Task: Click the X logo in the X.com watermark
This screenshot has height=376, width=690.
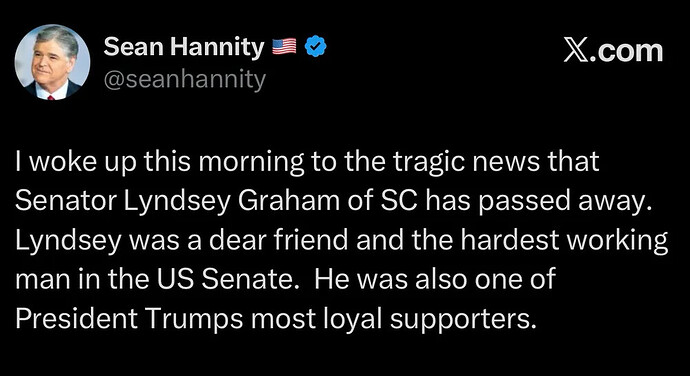Action: [574, 52]
